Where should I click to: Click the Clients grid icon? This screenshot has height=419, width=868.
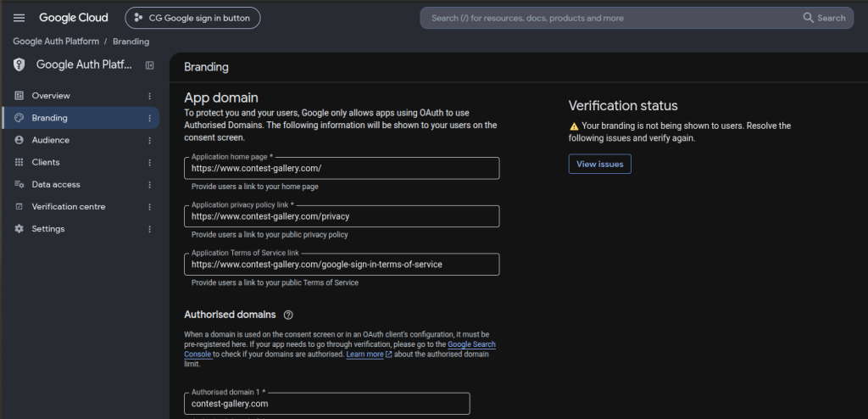19,162
